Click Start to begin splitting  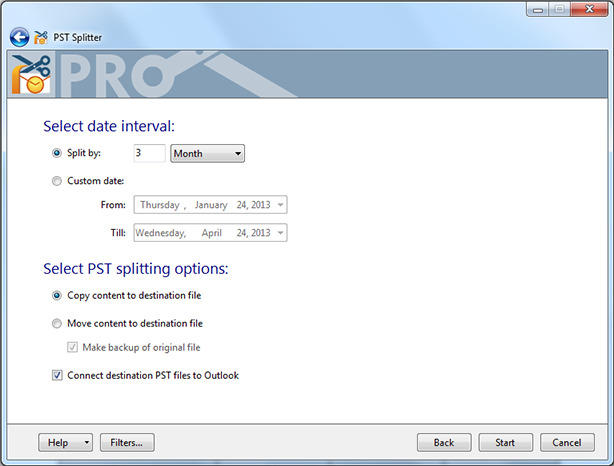pyautogui.click(x=506, y=443)
